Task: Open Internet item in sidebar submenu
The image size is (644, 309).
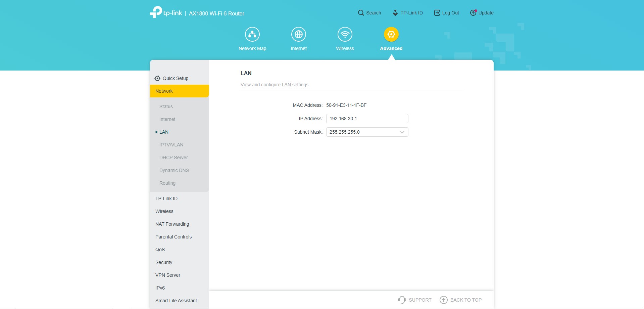Action: tap(167, 119)
